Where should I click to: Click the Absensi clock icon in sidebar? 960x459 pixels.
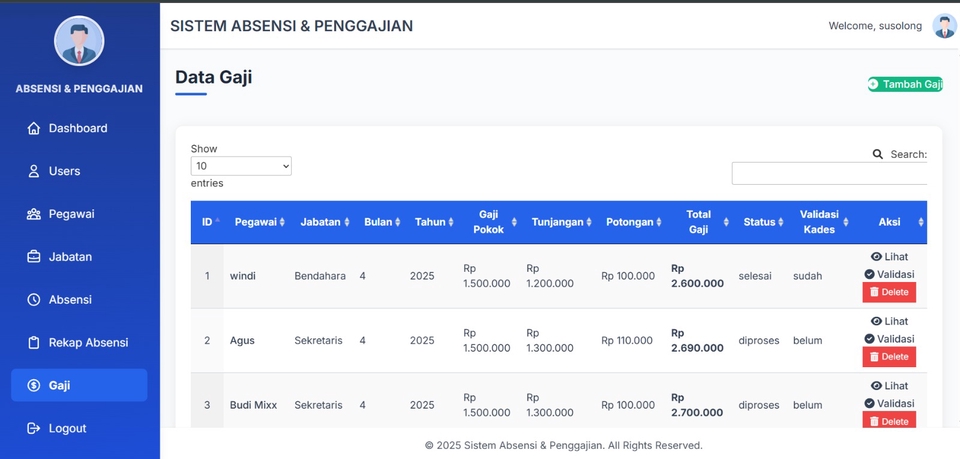pos(34,300)
